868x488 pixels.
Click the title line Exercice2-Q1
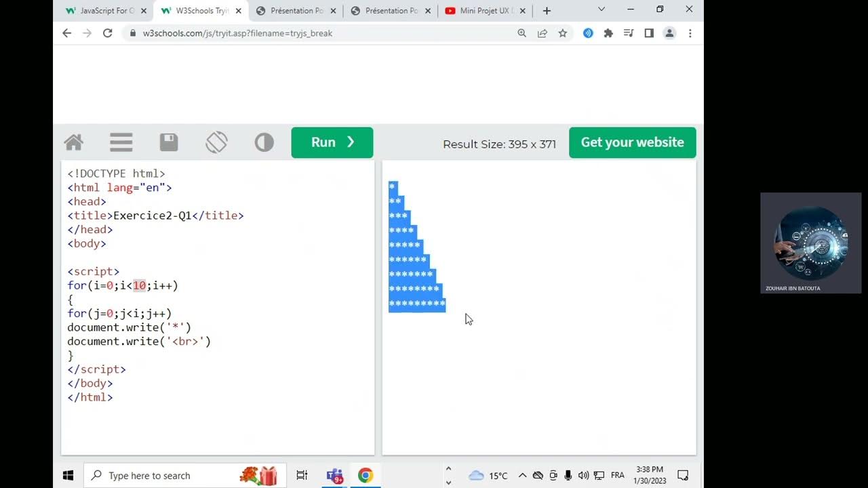tap(155, 216)
